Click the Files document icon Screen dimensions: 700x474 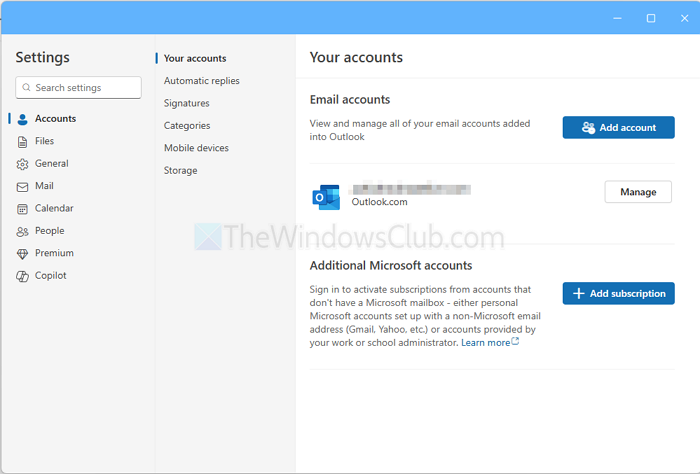tap(22, 141)
